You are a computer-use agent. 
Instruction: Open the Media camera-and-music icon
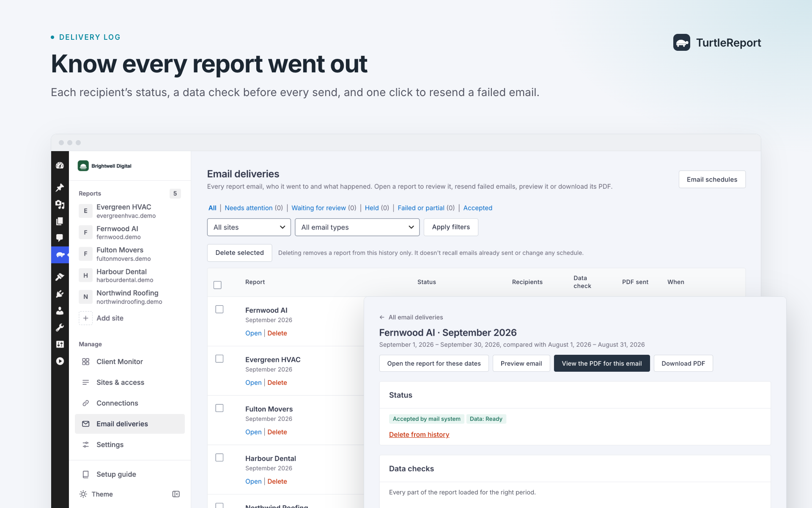point(60,204)
